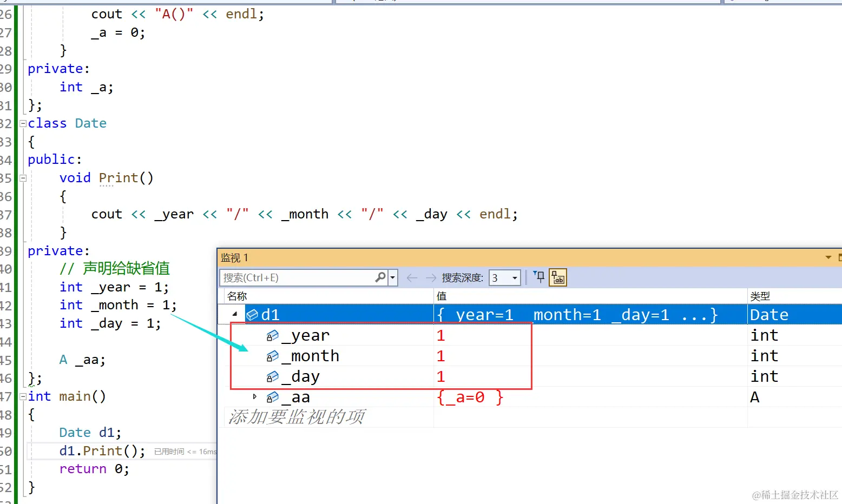Screen dimensions: 842x504
Task: Click the int _a; declaration
Action: (87, 87)
